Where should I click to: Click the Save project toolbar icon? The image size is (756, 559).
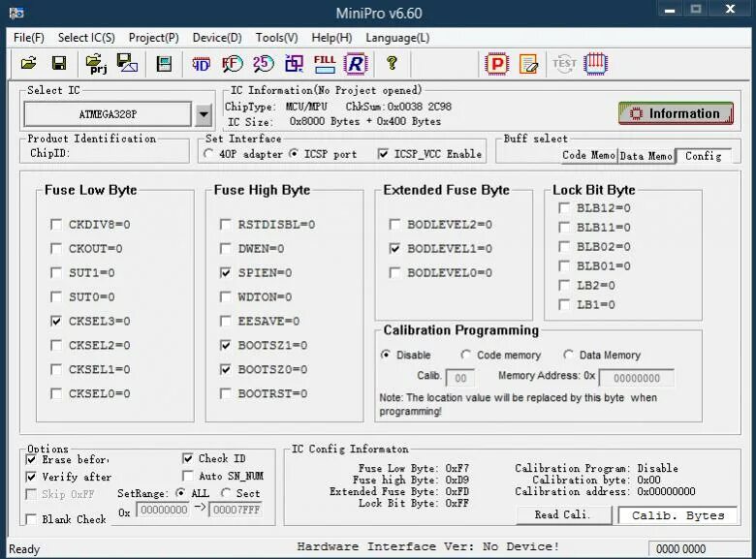127,63
